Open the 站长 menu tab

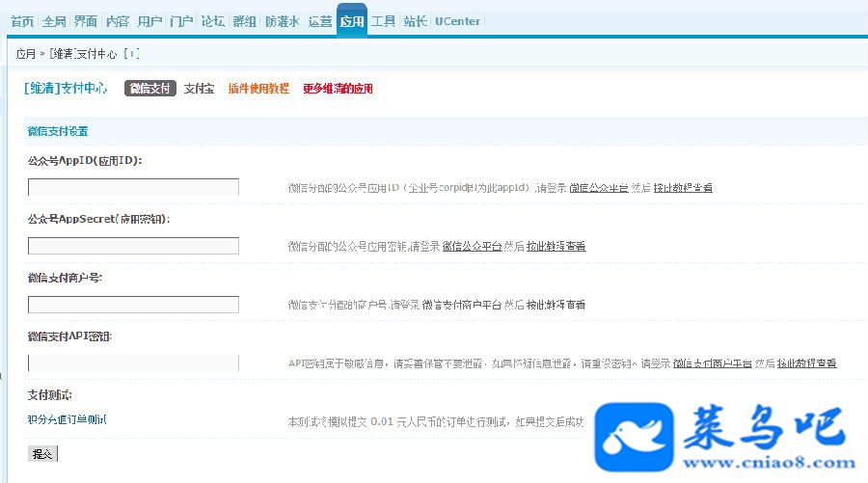[415, 21]
